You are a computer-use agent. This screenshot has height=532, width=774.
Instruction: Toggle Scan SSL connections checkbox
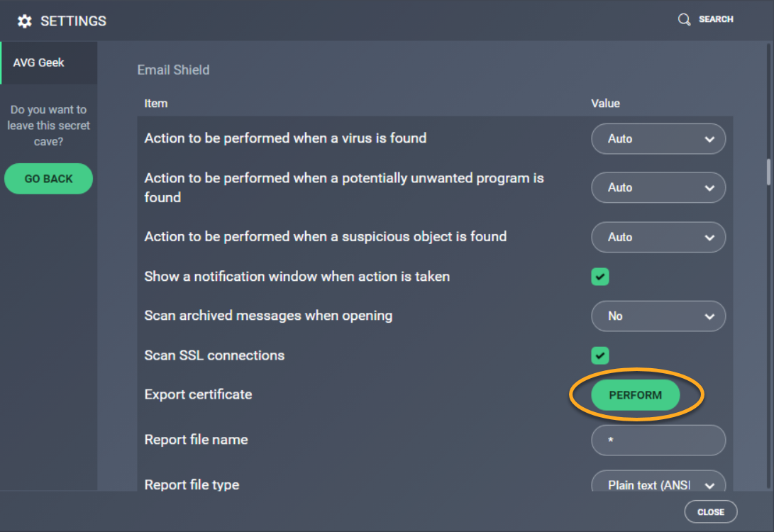(599, 355)
